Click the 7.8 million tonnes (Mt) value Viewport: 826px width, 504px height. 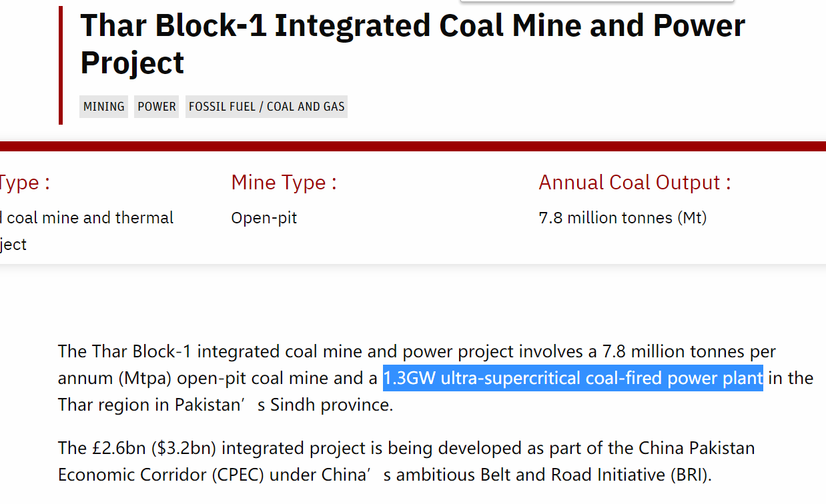tap(623, 218)
